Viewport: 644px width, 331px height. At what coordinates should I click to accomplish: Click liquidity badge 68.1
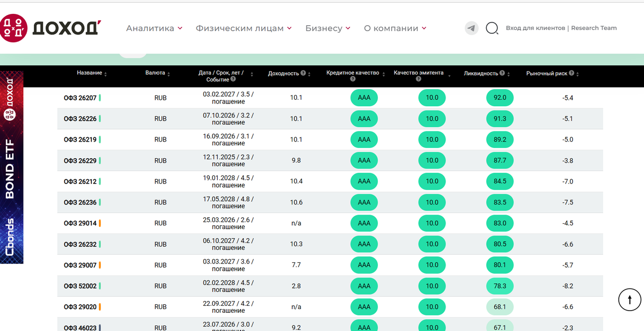(500, 307)
